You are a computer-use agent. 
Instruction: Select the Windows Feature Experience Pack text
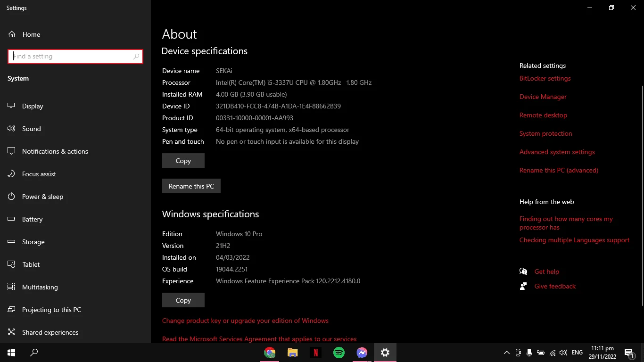[x=288, y=281]
